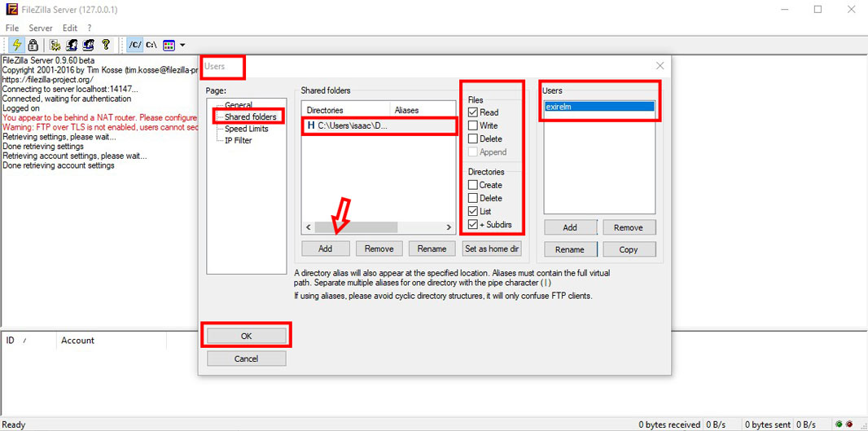This screenshot has height=431, width=868.
Task: Select the Speed Limits page
Action: point(247,129)
